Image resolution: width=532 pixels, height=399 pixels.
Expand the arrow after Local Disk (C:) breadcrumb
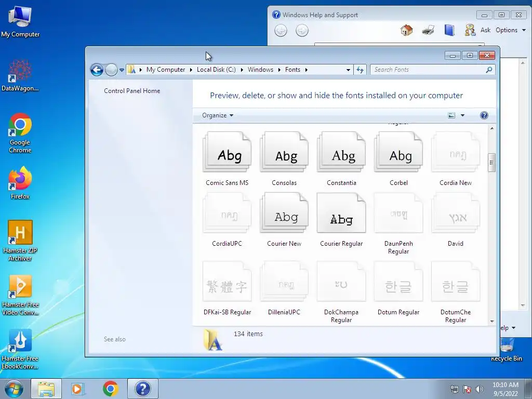pyautogui.click(x=242, y=70)
